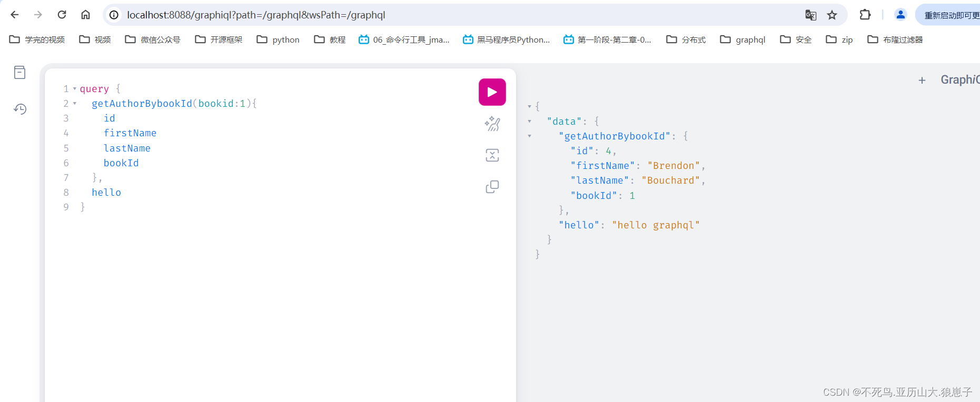The height and width of the screenshot is (402, 980).
Task: Open the 第一阶段-第二章 bookmark
Action: [x=607, y=39]
